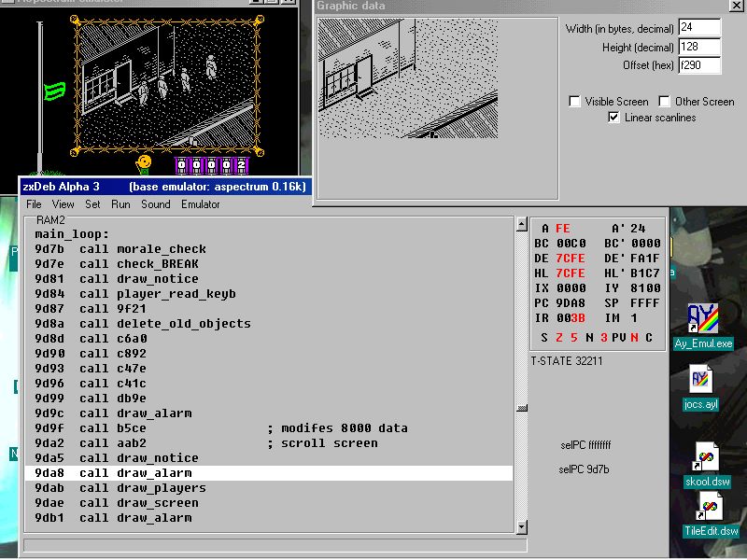Click the PC register value 9DA8
This screenshot has width=747, height=560.
point(571,302)
